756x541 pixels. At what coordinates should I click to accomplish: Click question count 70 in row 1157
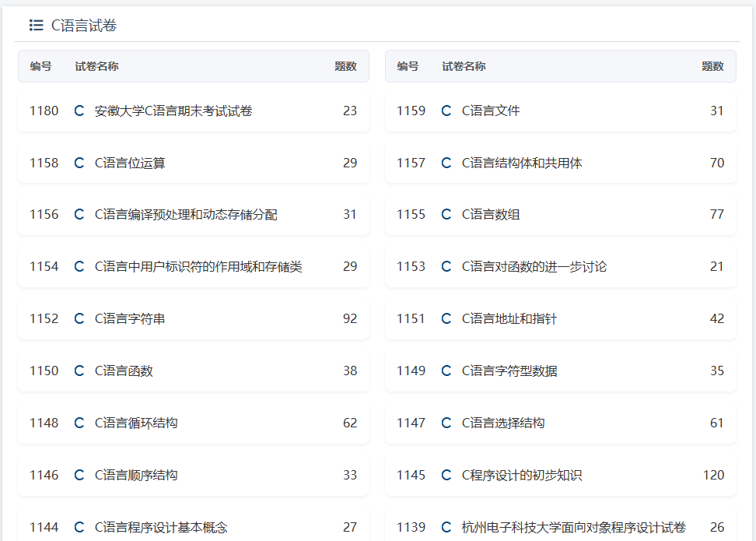(717, 163)
